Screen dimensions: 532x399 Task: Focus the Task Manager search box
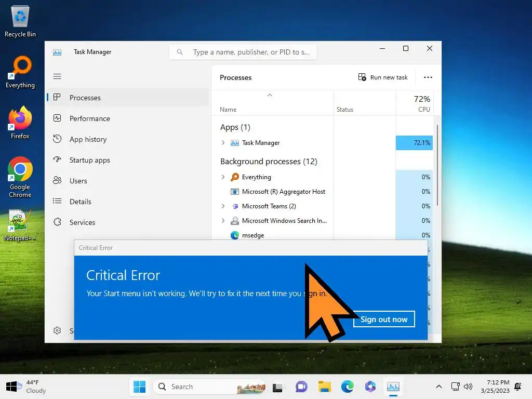243,52
